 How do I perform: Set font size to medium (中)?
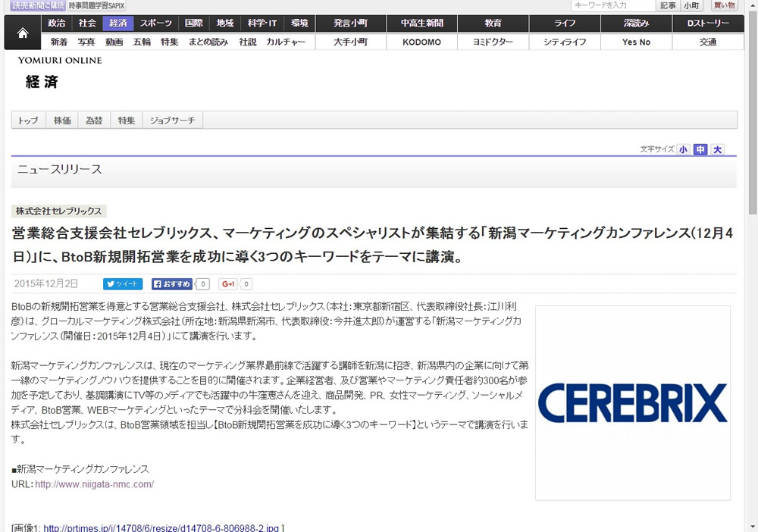pyautogui.click(x=700, y=149)
